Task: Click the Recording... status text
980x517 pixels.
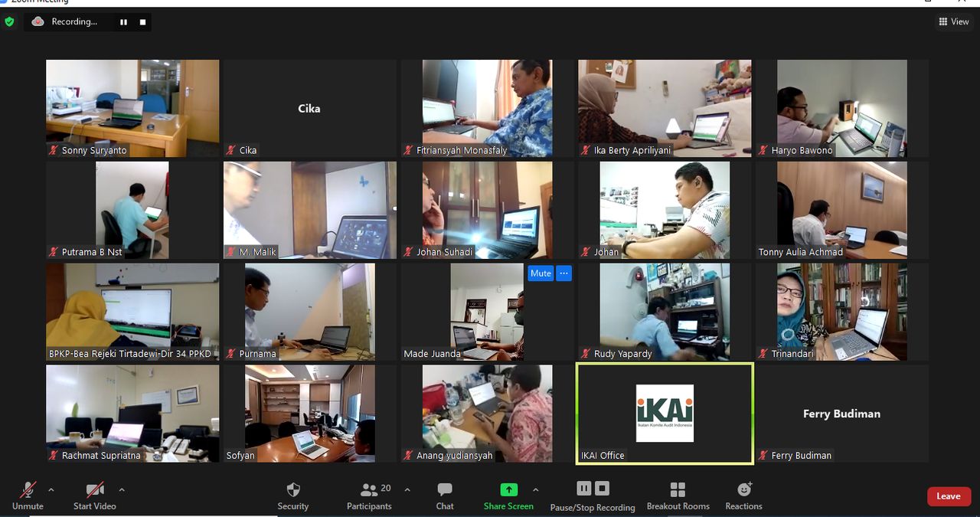Action: click(x=74, y=22)
